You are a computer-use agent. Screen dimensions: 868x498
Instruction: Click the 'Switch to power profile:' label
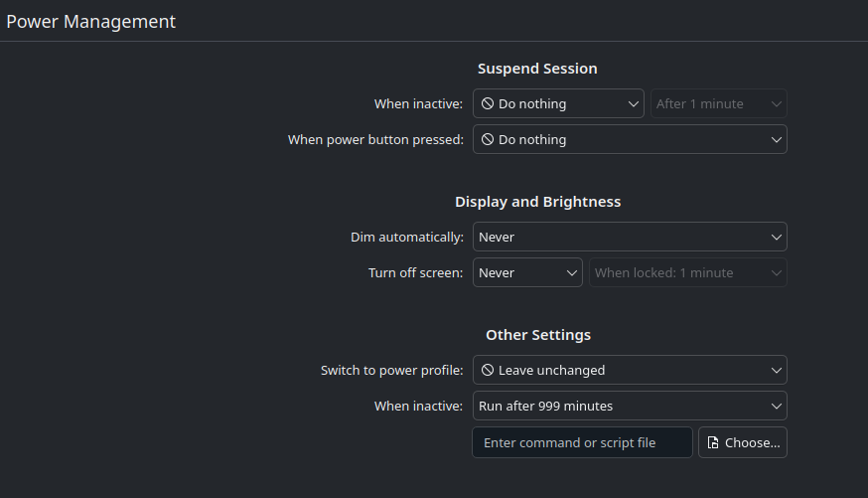(x=391, y=371)
